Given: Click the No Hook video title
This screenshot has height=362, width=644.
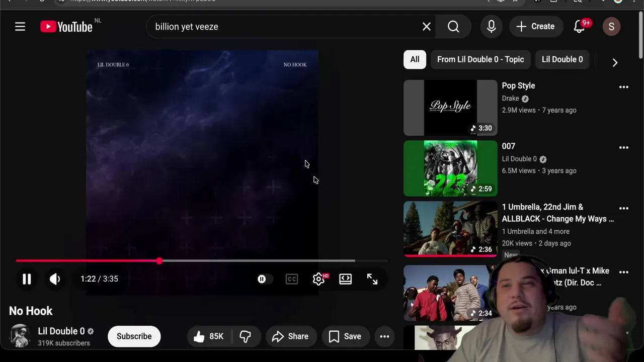Looking at the screenshot, I should click(x=31, y=311).
